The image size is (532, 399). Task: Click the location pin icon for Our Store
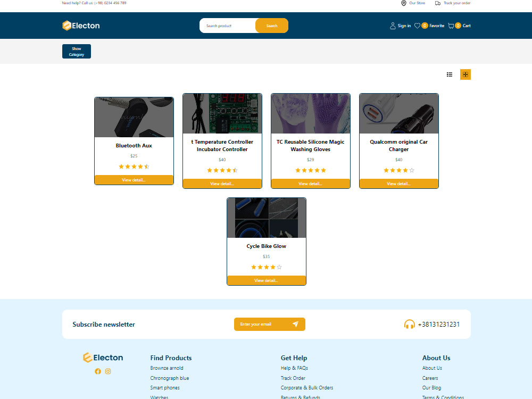click(x=404, y=3)
